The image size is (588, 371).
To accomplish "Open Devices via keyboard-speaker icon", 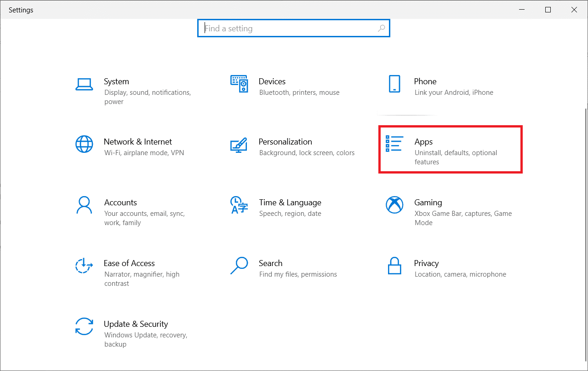I will (239, 84).
